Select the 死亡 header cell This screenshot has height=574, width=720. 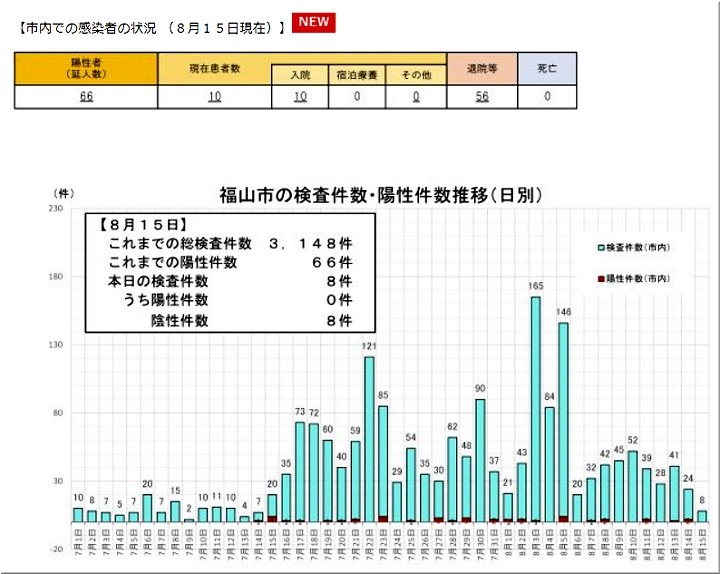tap(547, 68)
